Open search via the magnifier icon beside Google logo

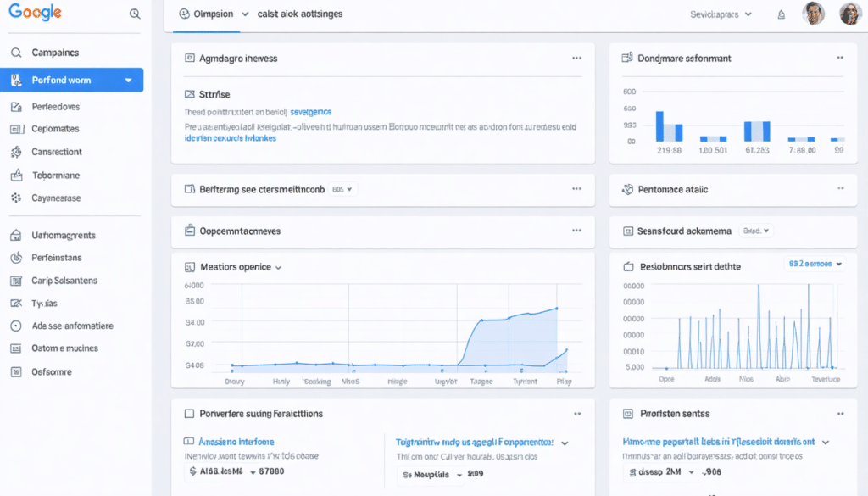(x=135, y=14)
